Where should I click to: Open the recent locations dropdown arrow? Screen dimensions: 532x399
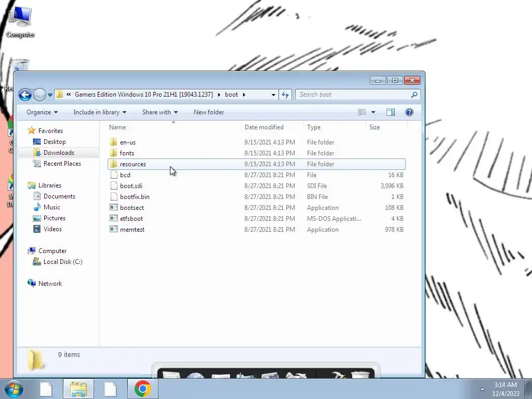click(50, 95)
